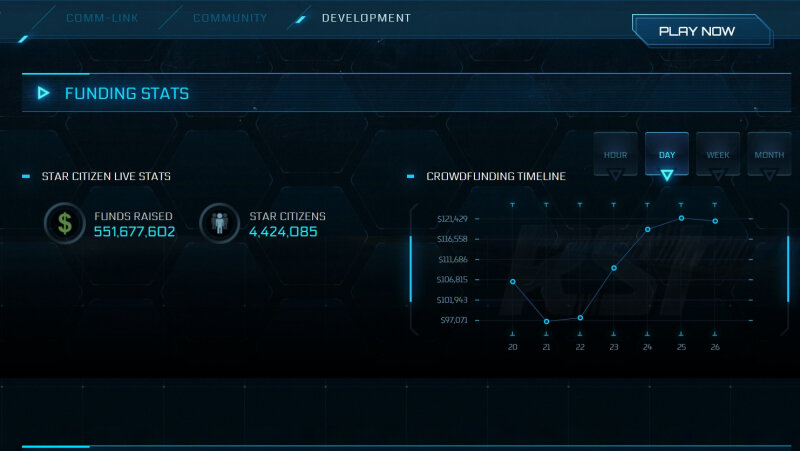The width and height of the screenshot is (800, 451).
Task: Select the data point for day 23
Action: (614, 268)
